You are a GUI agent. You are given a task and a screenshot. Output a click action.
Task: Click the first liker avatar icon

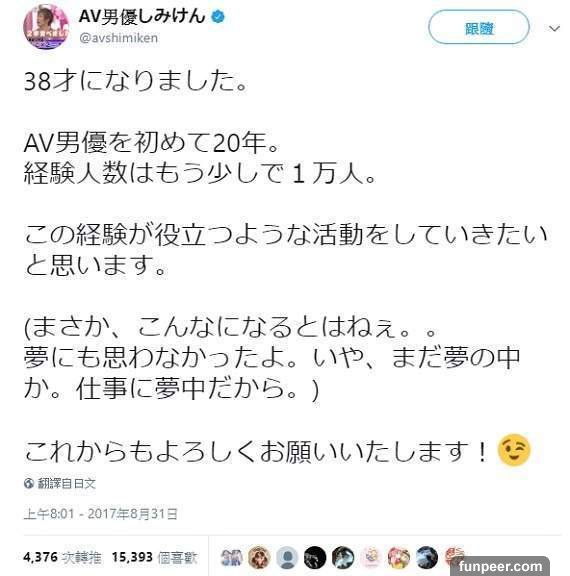coord(231,557)
